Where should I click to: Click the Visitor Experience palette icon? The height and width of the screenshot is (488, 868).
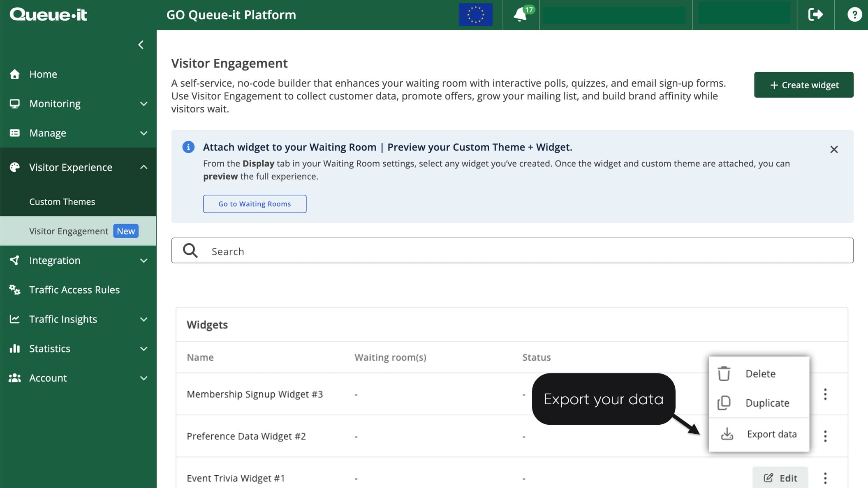[15, 167]
